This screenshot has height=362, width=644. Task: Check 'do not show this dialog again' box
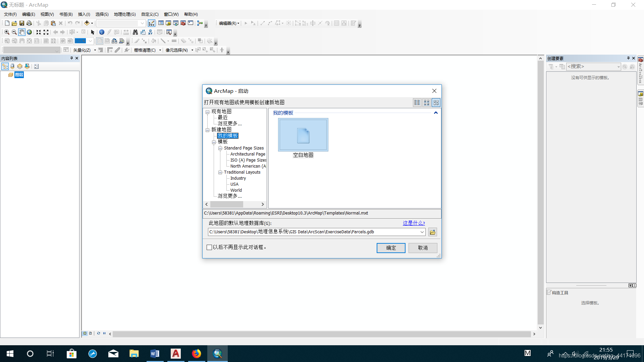209,247
